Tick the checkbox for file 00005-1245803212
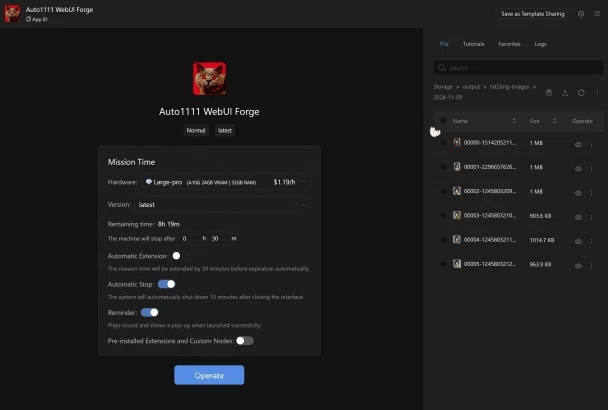 (x=443, y=264)
